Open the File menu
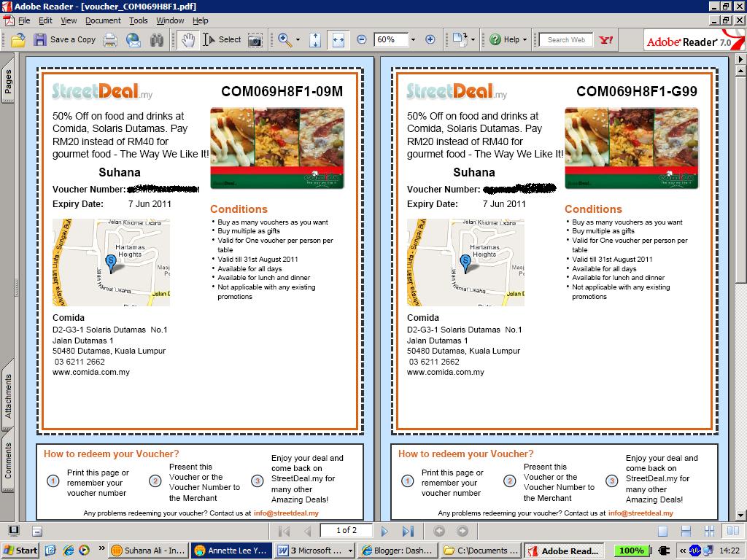The image size is (747, 560). pyautogui.click(x=24, y=20)
